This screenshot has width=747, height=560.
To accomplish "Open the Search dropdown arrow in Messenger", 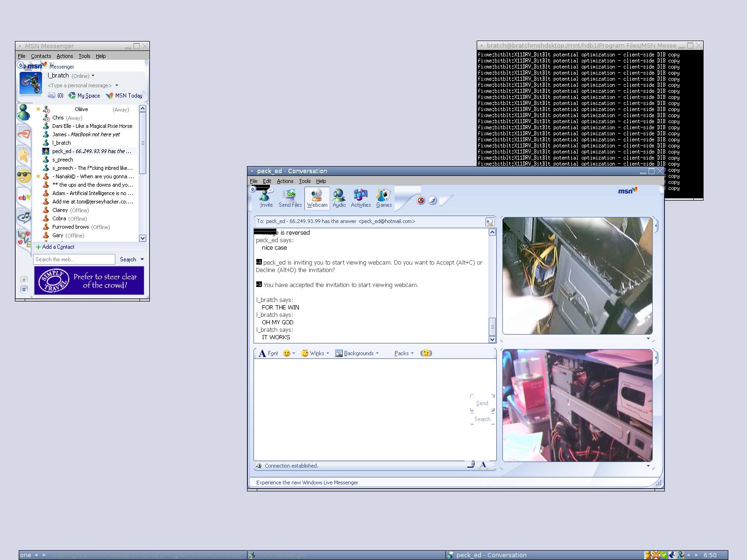I will pos(142,259).
